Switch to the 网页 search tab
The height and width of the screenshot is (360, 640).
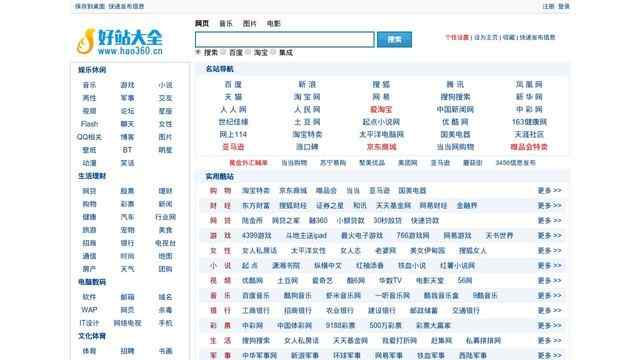point(202,23)
